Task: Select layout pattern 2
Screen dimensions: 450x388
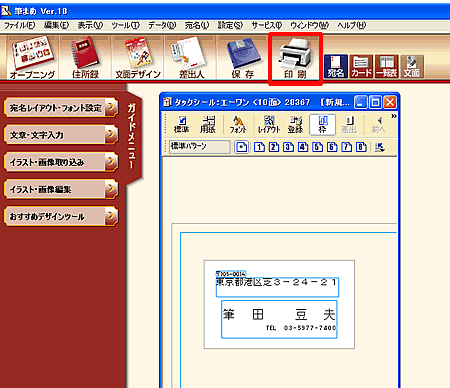Action: coord(274,147)
